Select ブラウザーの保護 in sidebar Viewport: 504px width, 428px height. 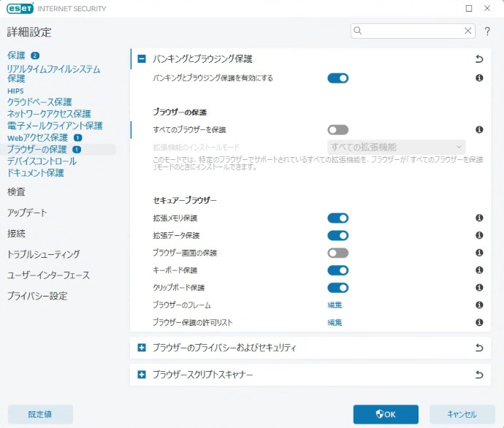coord(37,150)
